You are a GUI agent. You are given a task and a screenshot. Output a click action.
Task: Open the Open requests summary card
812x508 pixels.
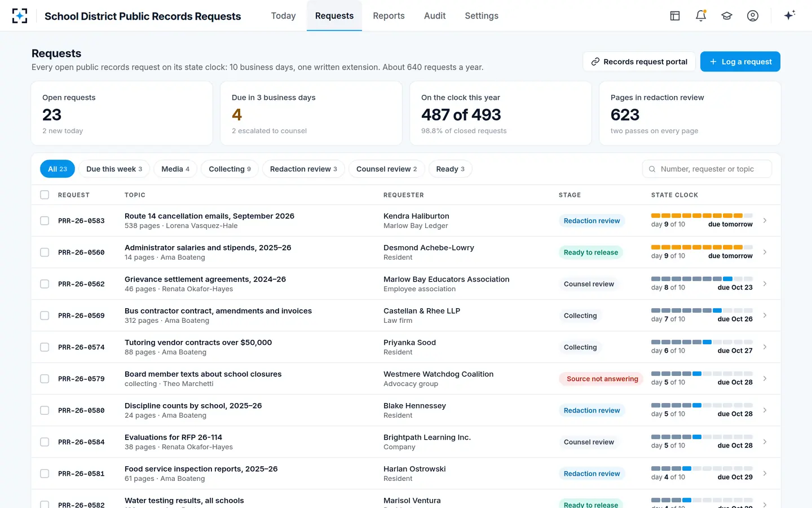click(122, 113)
